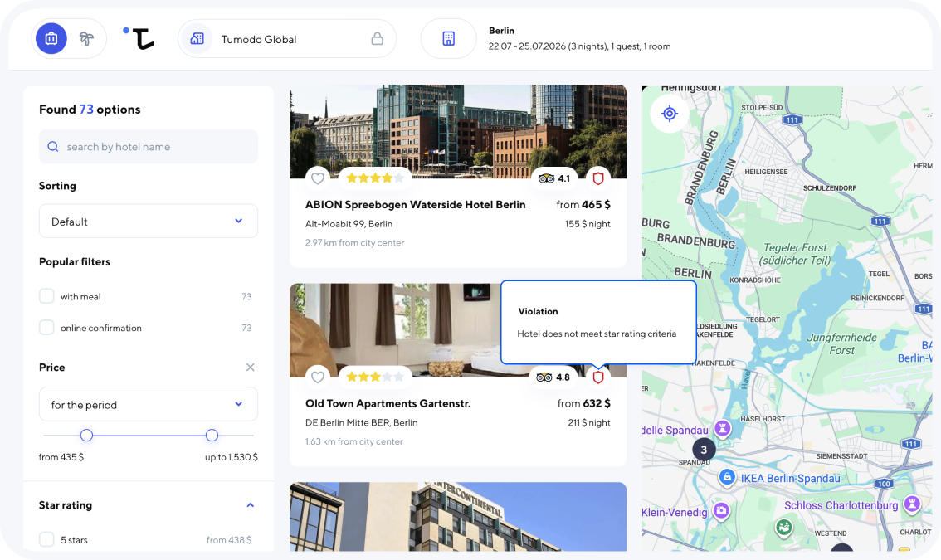Click the purple Zitadelle Spandau map pin
The image size is (941, 560).
tap(723, 429)
